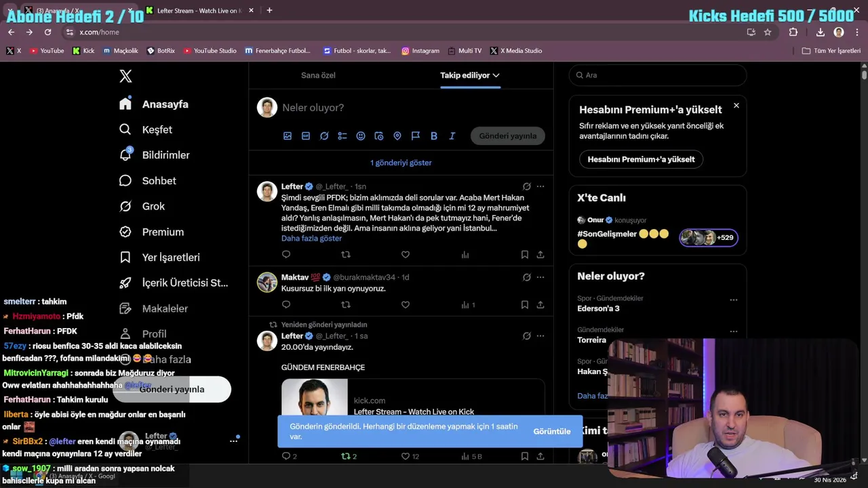868x488 pixels.
Task: Click the X logo in sidebar
Action: click(x=125, y=76)
